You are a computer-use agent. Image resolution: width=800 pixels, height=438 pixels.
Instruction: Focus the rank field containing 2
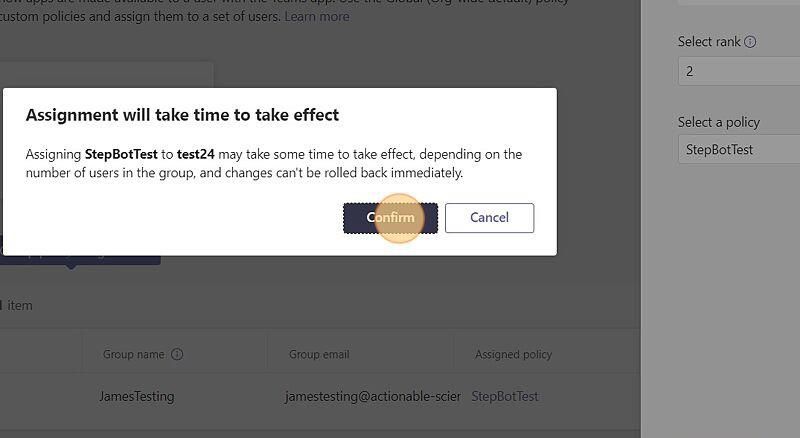click(x=739, y=71)
